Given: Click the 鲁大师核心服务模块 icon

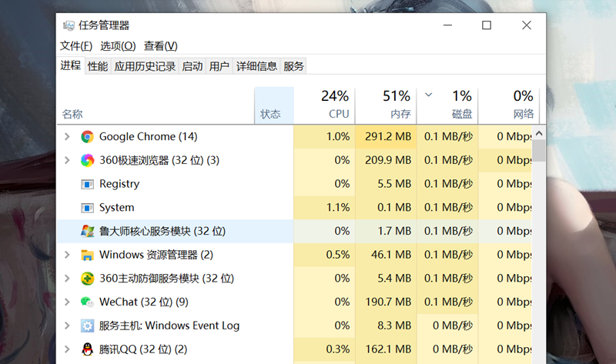Looking at the screenshot, I should (87, 231).
